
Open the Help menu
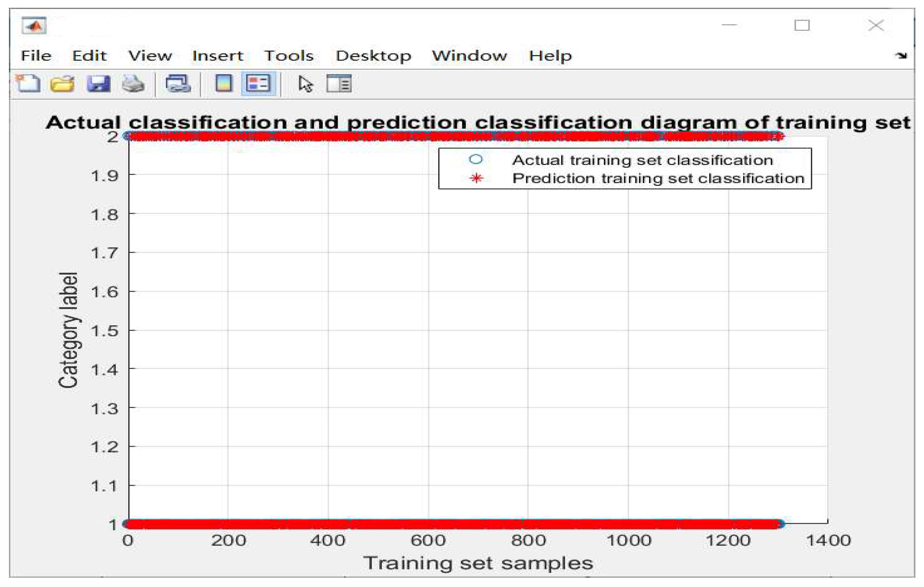click(x=550, y=56)
